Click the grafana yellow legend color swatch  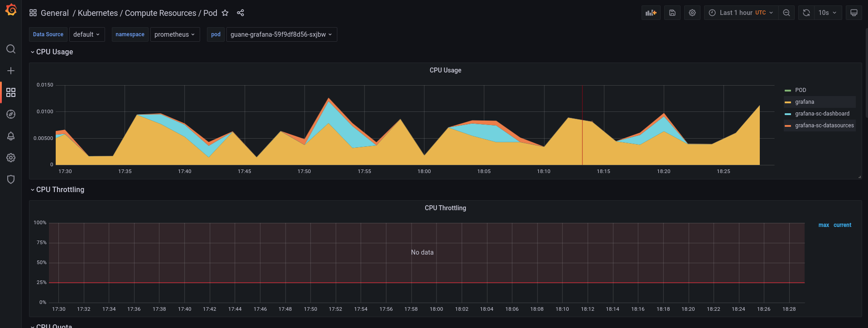788,102
